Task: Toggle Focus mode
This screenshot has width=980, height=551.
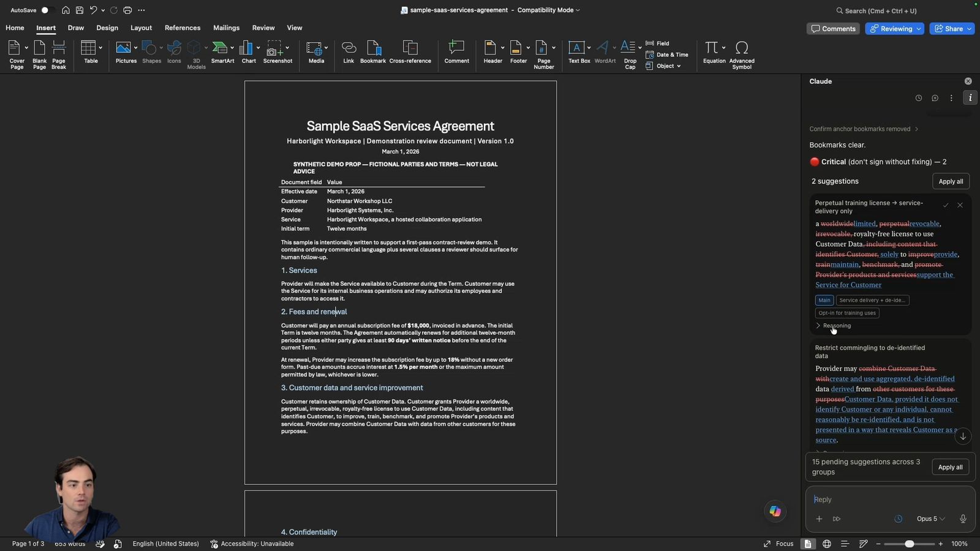Action: tap(778, 544)
